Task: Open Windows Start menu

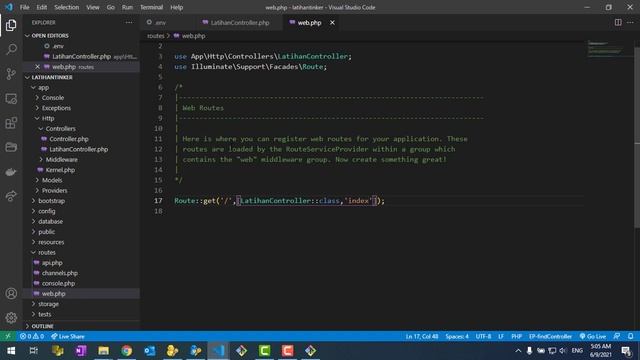Action: point(11,351)
